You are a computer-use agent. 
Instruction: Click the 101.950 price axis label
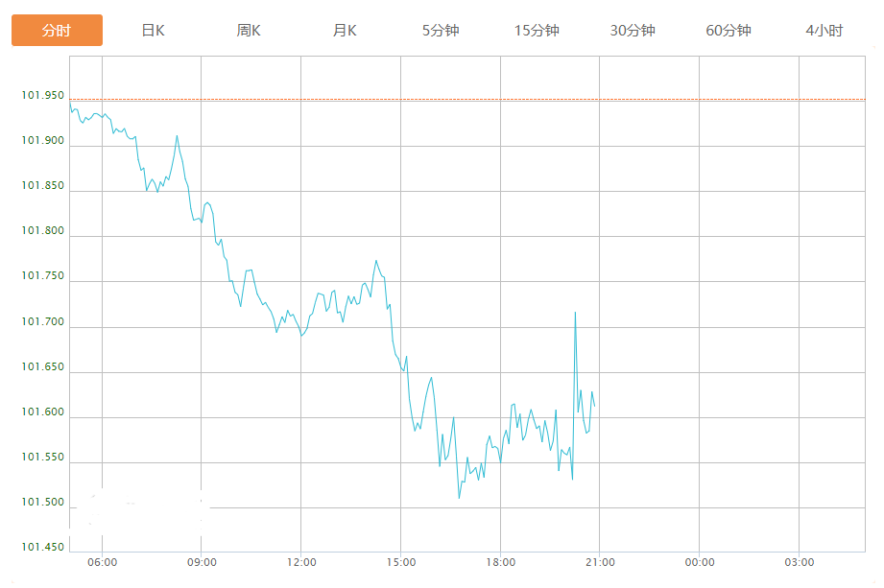42,96
